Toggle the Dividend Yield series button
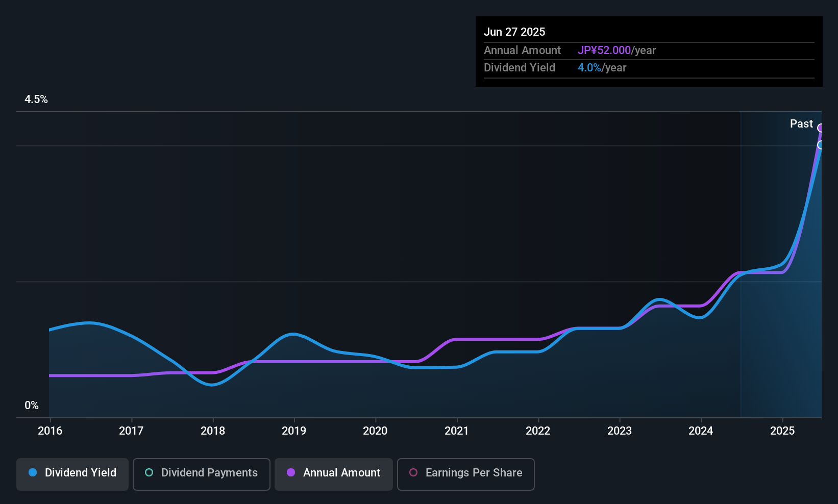Viewport: 838px width, 504px height. pos(72,474)
